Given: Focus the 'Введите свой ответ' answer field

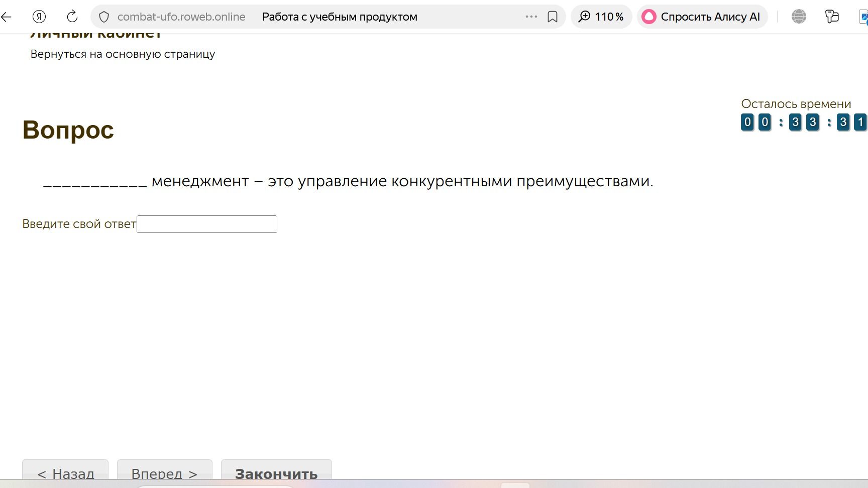Looking at the screenshot, I should click(x=207, y=224).
